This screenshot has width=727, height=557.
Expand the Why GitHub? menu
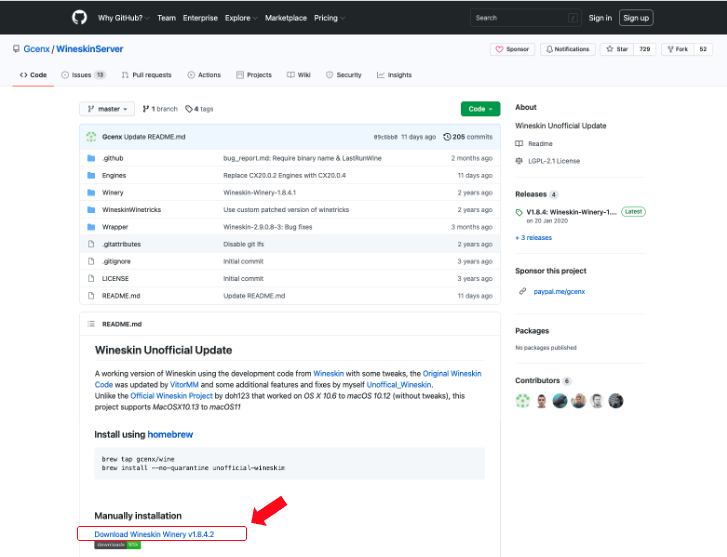[x=123, y=18]
